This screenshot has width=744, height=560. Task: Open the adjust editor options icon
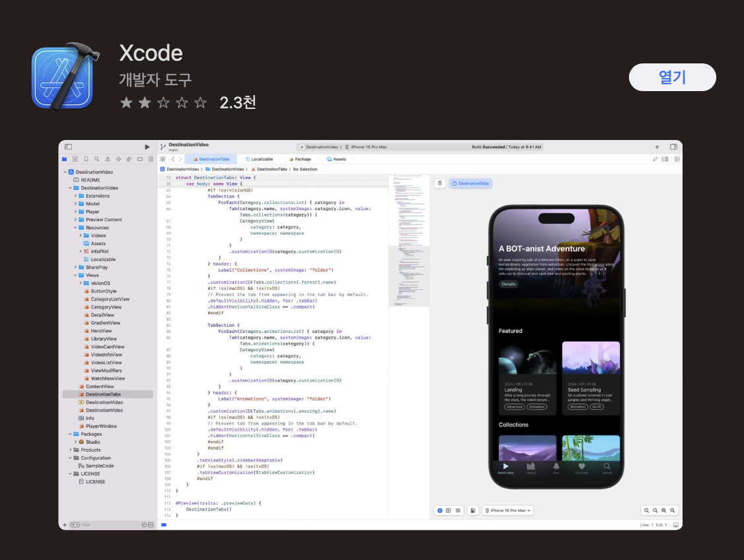665,159
